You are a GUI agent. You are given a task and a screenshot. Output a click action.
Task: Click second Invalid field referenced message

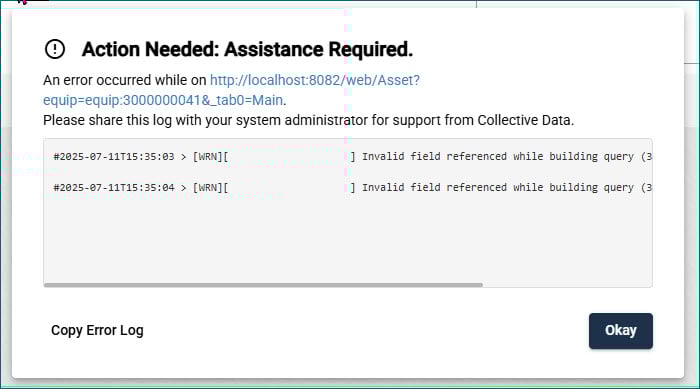pos(507,188)
